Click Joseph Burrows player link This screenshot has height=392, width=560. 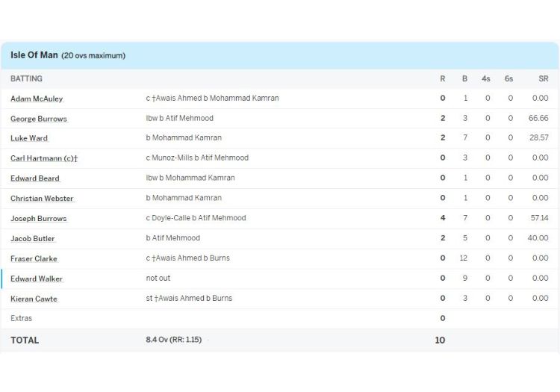click(x=39, y=219)
